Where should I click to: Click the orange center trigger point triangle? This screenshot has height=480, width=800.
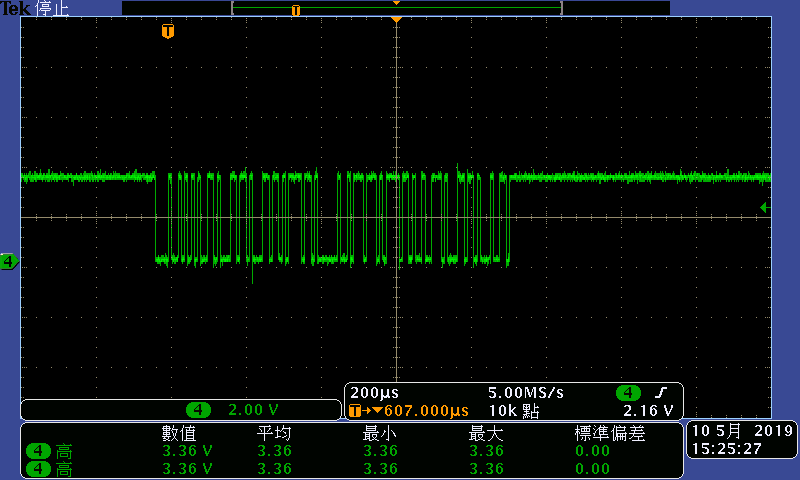click(x=396, y=19)
